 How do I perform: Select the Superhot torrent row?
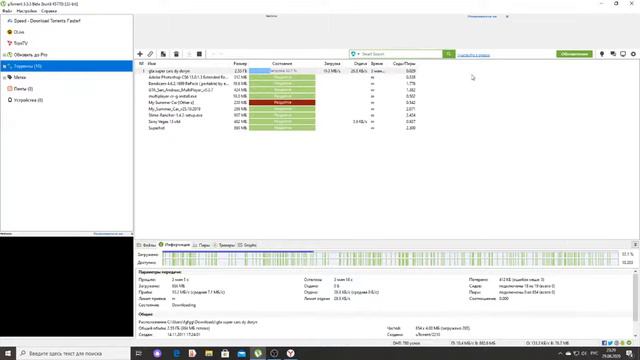(277, 128)
